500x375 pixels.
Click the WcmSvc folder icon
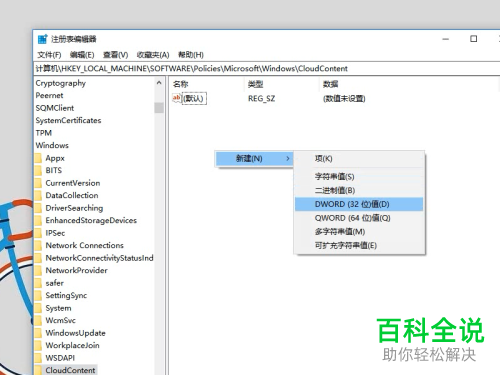pyautogui.click(x=39, y=320)
